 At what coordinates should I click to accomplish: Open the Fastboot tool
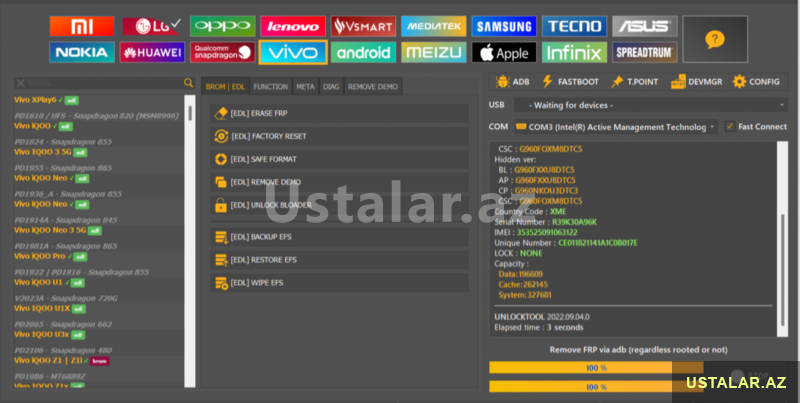point(570,82)
